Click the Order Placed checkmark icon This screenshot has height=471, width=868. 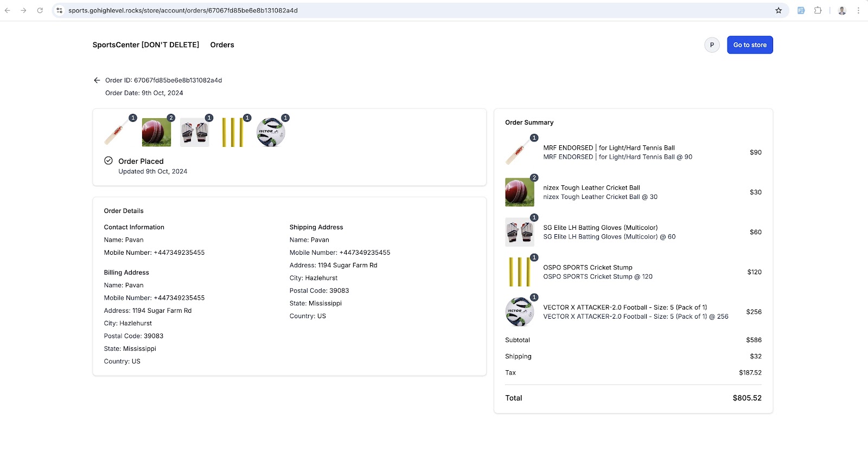(x=108, y=160)
